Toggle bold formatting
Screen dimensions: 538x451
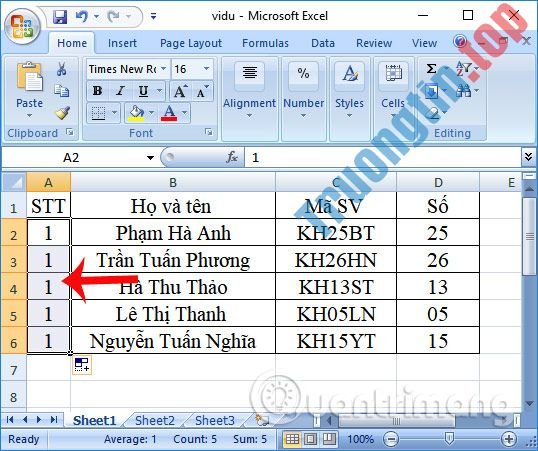[x=97, y=91]
